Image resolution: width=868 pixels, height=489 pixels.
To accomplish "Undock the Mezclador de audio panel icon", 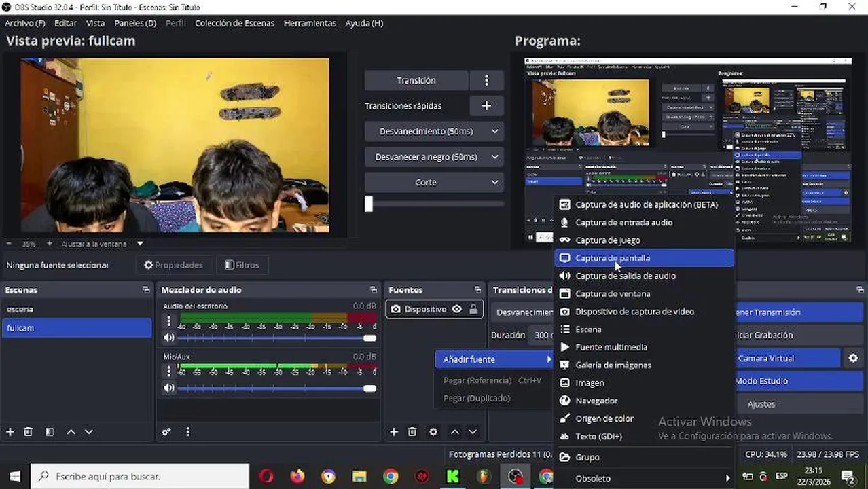I will click(x=374, y=290).
